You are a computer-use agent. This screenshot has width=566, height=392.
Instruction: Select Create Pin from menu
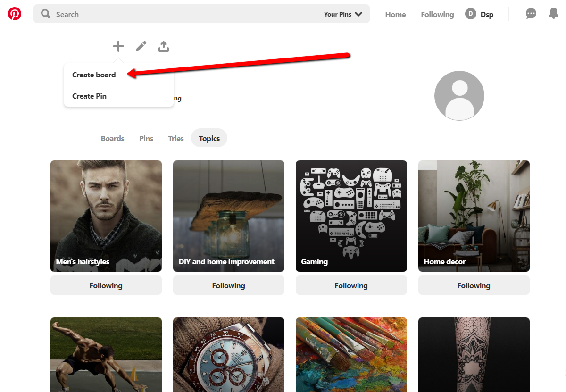tap(89, 96)
